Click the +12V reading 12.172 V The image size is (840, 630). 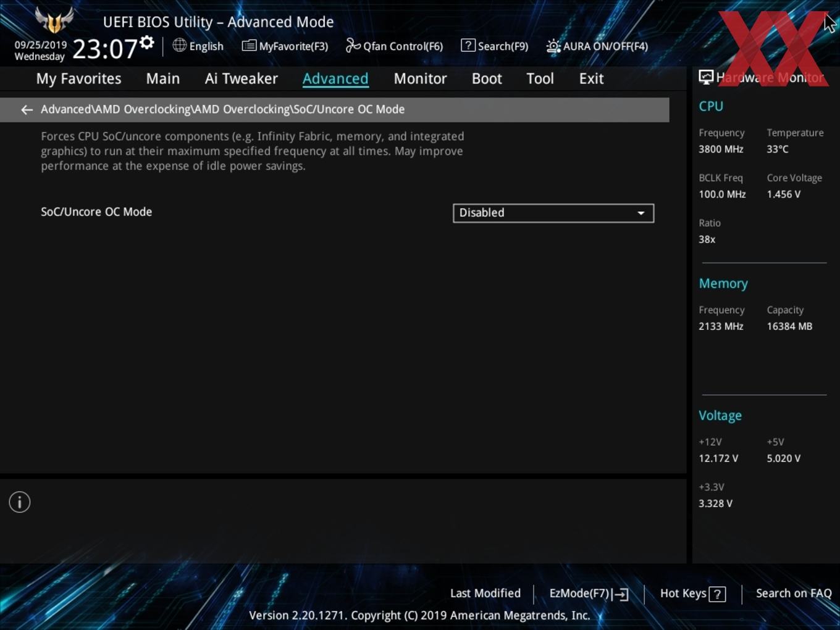718,458
